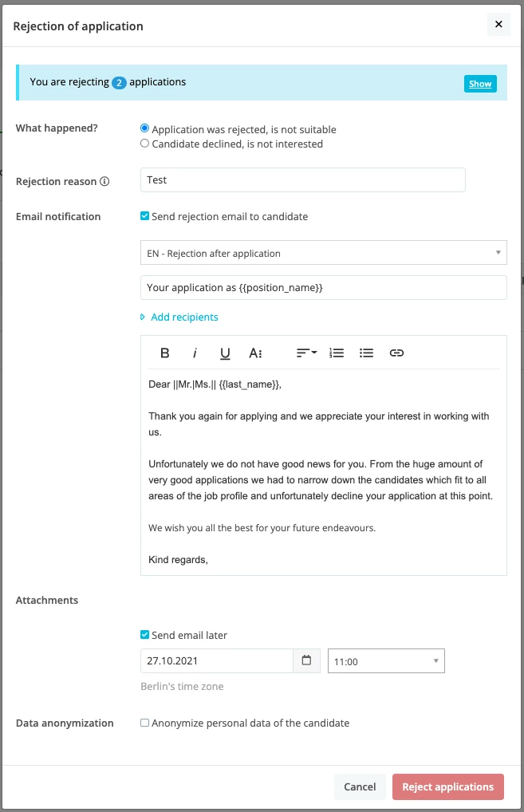This screenshot has height=812, width=524.
Task: Uncheck 'Send rejection email to candidate'
Action: tap(145, 216)
